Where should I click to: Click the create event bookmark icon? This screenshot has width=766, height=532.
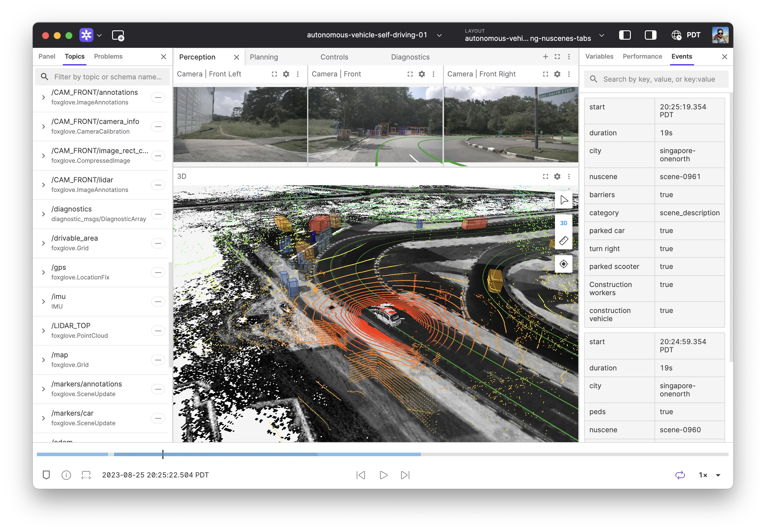coord(46,475)
